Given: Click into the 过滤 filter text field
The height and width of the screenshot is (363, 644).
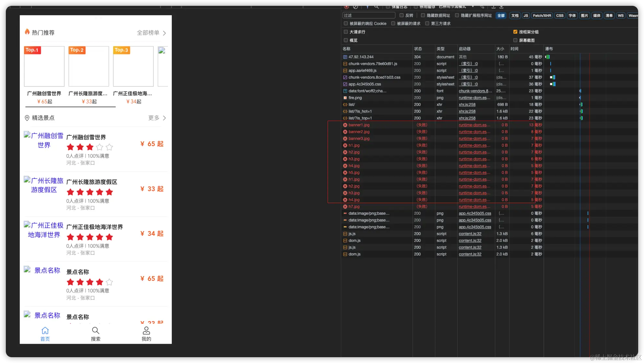Looking at the screenshot, I should pyautogui.click(x=369, y=15).
